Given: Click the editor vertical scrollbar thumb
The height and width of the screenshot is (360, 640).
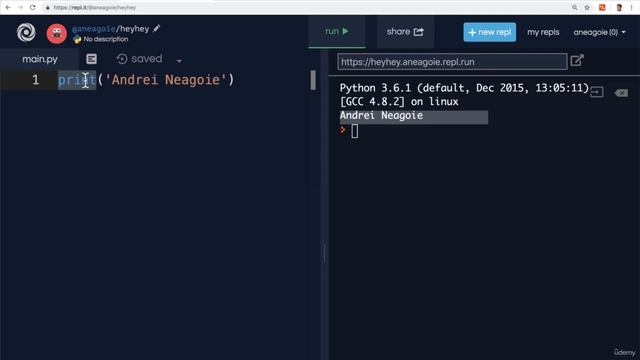Looking at the screenshot, I should click(x=313, y=80).
